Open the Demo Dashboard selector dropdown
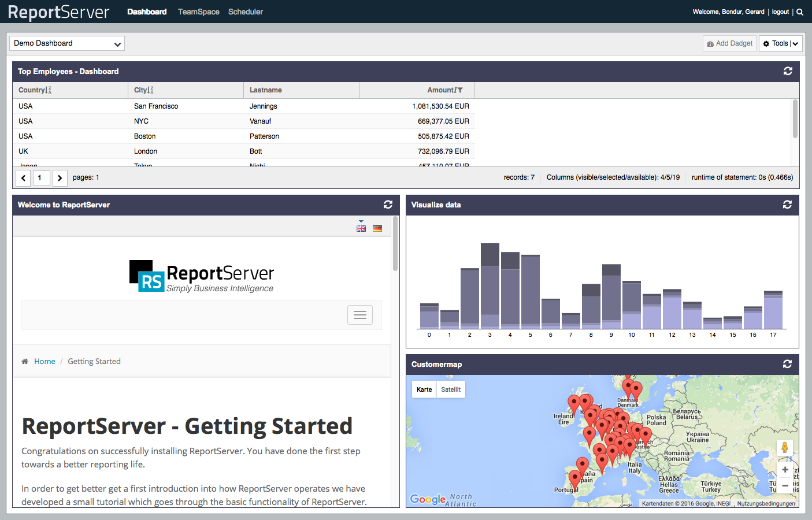The height and width of the screenshot is (520, 812). point(67,43)
